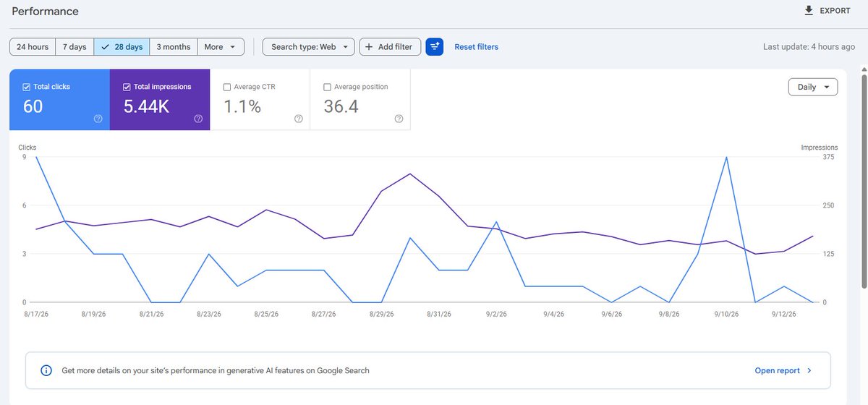This screenshot has width=868, height=405.
Task: Click the 5.44K impressions value
Action: click(x=147, y=106)
